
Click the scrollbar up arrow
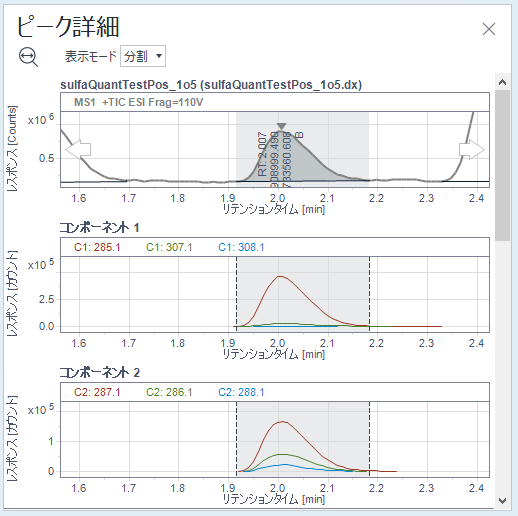point(502,82)
